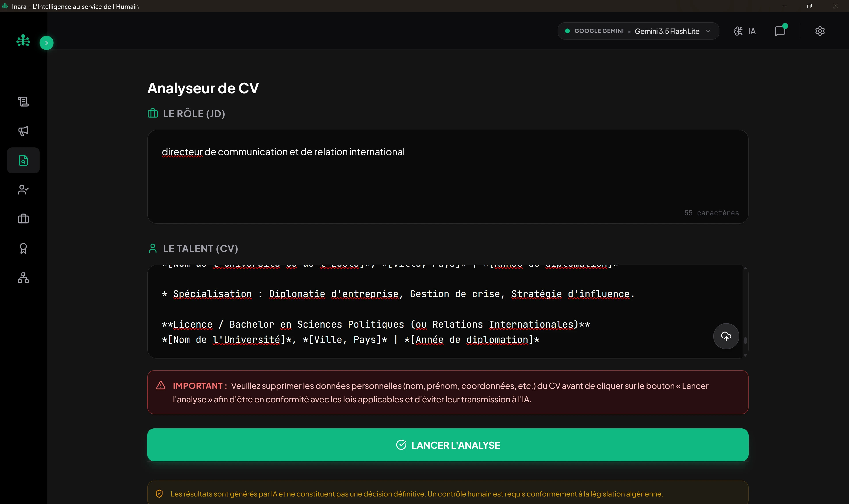Click into the job description text field
Screen dimensions: 849x504
click(x=447, y=176)
